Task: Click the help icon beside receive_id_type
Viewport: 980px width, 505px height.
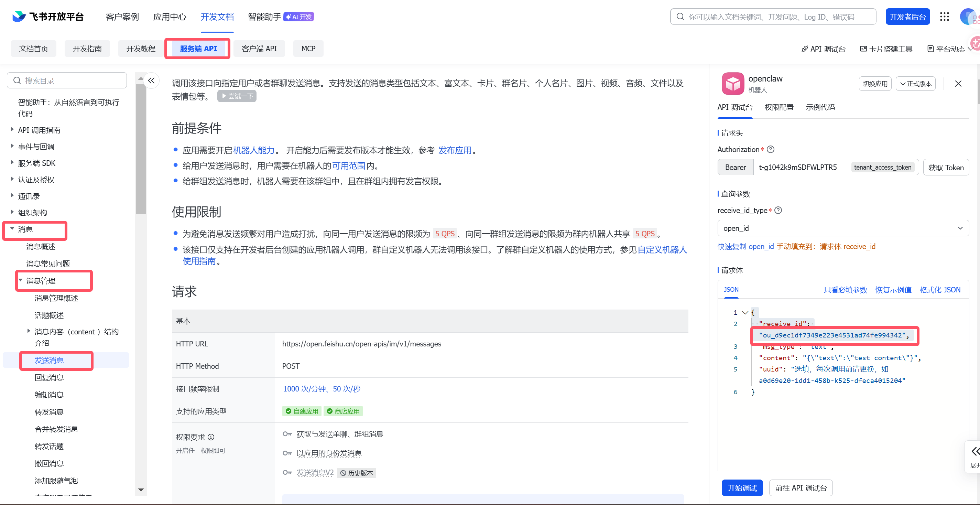Action: (x=778, y=210)
